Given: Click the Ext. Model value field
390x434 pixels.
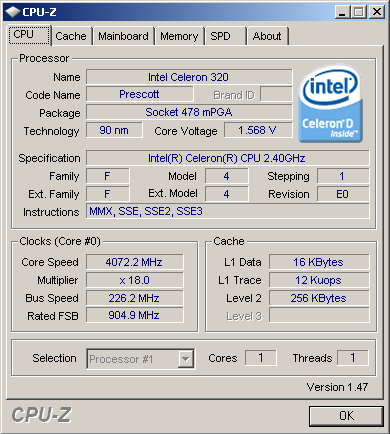Looking at the screenshot, I should tap(226, 194).
